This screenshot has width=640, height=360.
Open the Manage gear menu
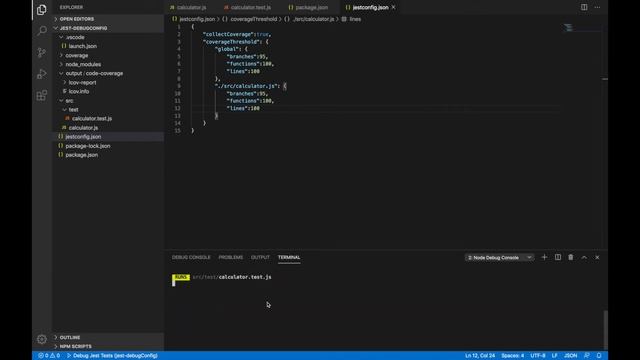42,339
